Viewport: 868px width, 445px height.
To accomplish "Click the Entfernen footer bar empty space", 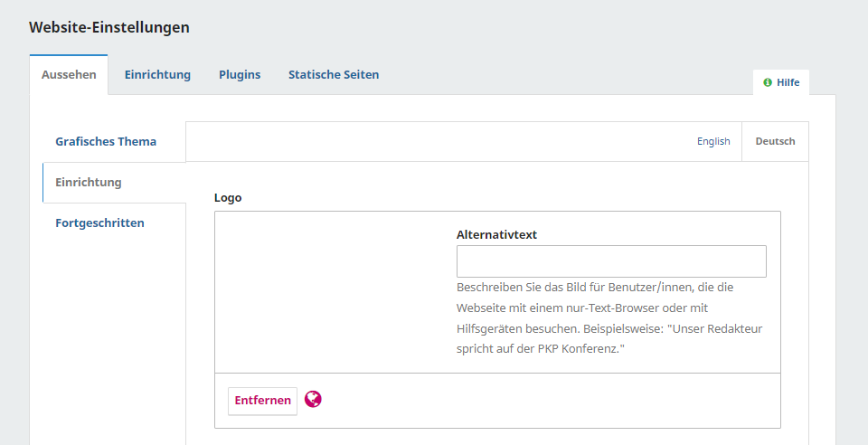I will click(542, 401).
